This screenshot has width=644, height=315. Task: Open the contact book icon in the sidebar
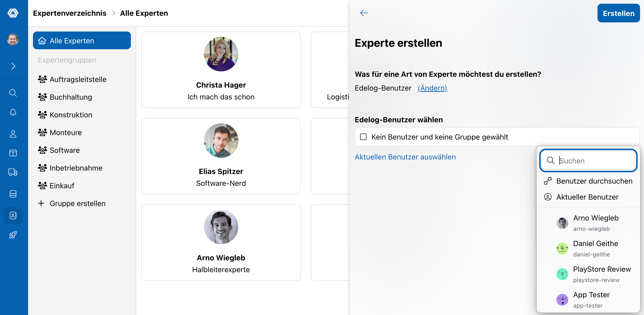click(x=13, y=215)
